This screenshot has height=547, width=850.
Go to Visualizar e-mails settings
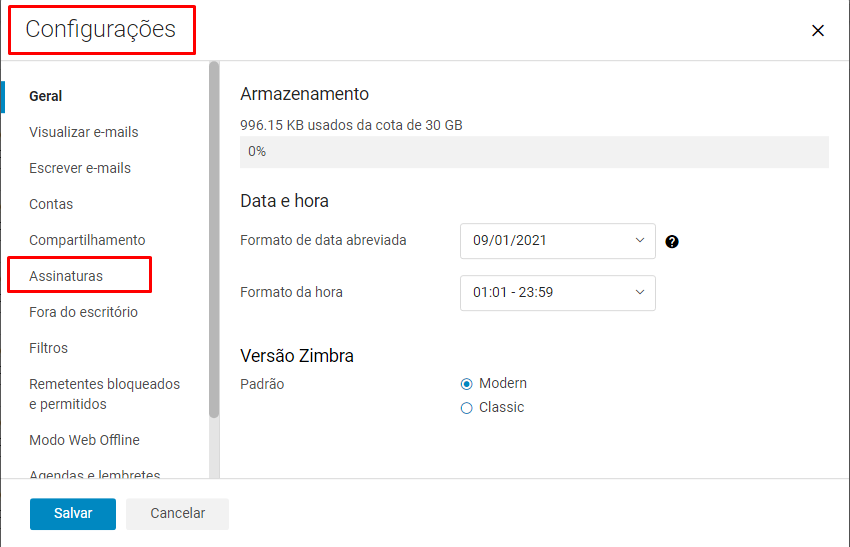pyautogui.click(x=84, y=132)
